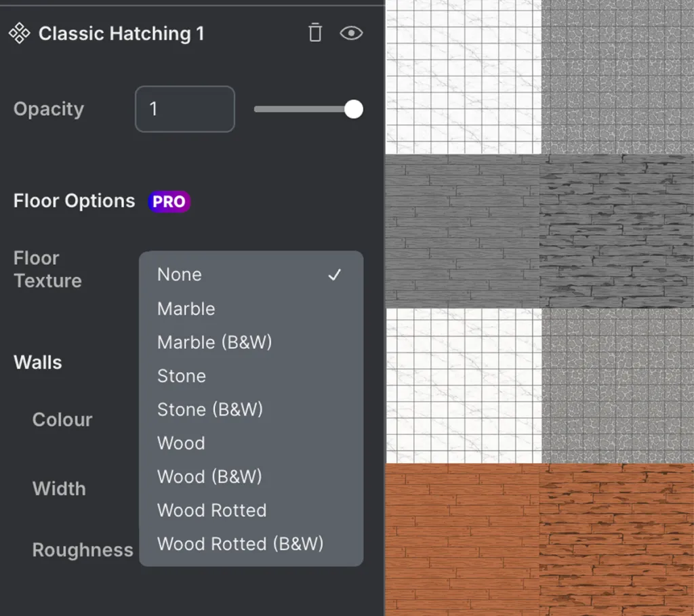Delete the Classic Hatching 1 layer
The width and height of the screenshot is (694, 616).
pyautogui.click(x=315, y=33)
